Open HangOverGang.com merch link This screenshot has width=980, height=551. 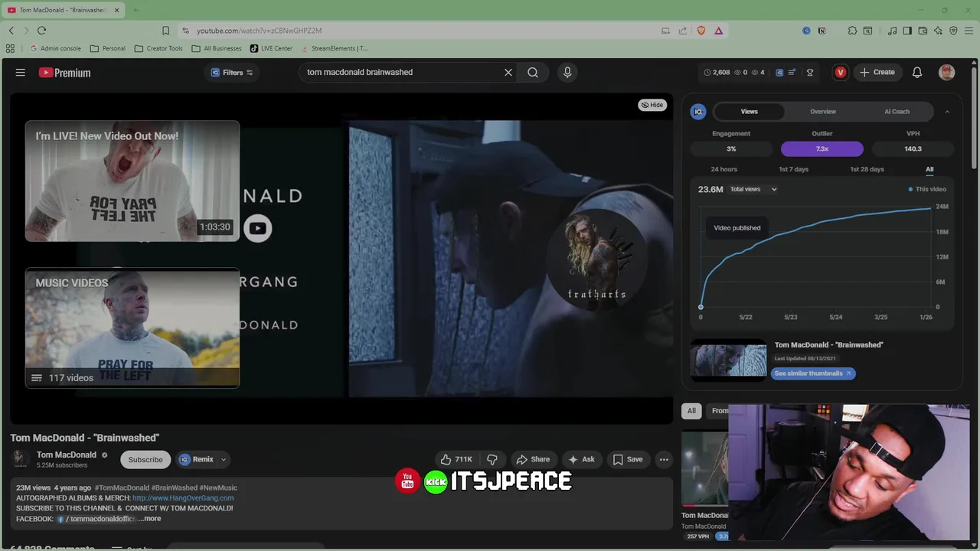[183, 497]
